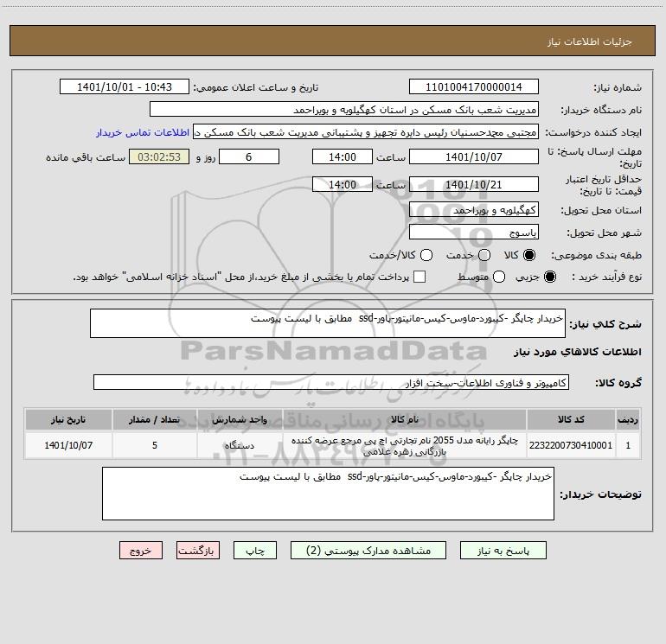Click the تعداد / مقدار column header
This screenshot has height=644, width=666.
tap(155, 419)
